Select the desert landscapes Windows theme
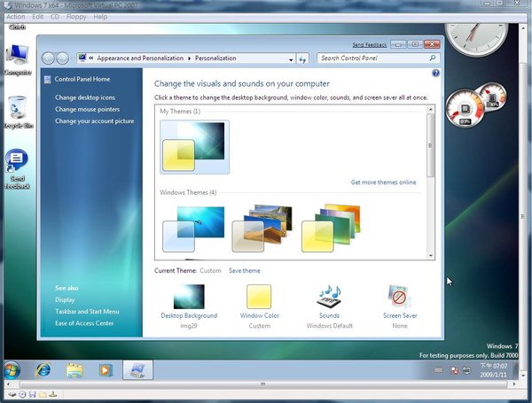532x403 pixels. pyautogui.click(x=262, y=228)
